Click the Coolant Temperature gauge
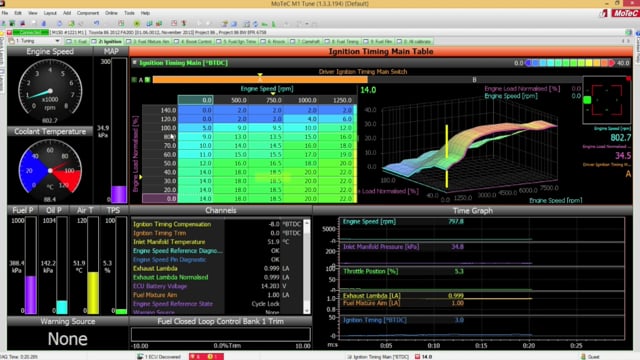Screen dimensions: 640x360 [50, 170]
